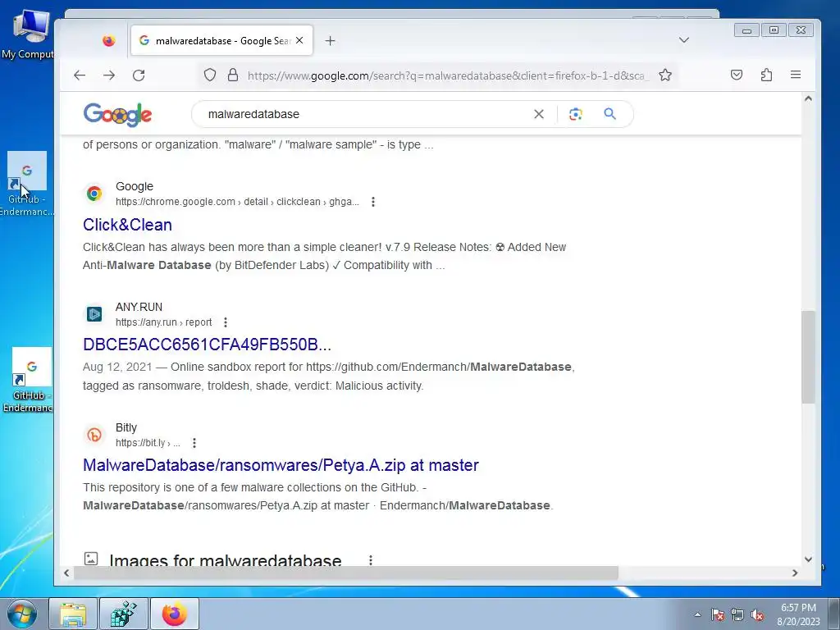Select the upper GitHub - Endermanch shortcut
Image resolution: width=840 pixels, height=630 pixels.
[27, 185]
